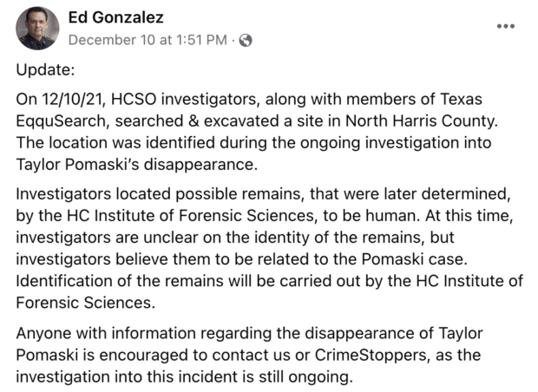
Task: Click the word HCSO in the post
Action: [134, 99]
